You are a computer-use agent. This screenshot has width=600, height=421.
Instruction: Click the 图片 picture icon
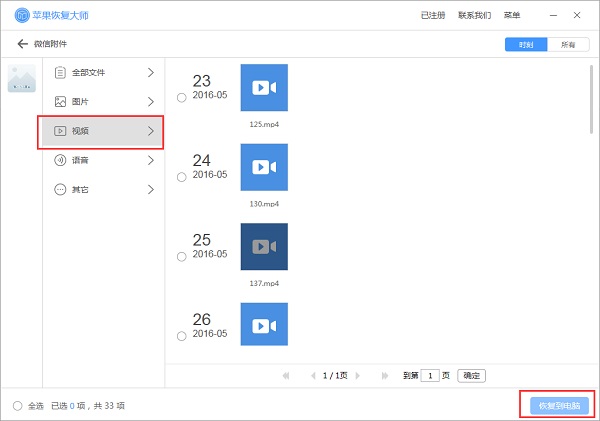[60, 101]
